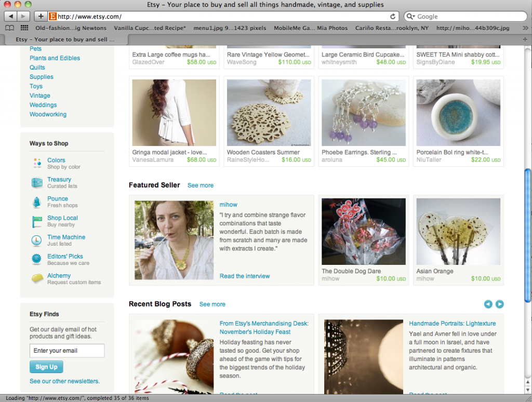Show more bookmarks with the double chevron
532x402 pixels.
pos(525,28)
